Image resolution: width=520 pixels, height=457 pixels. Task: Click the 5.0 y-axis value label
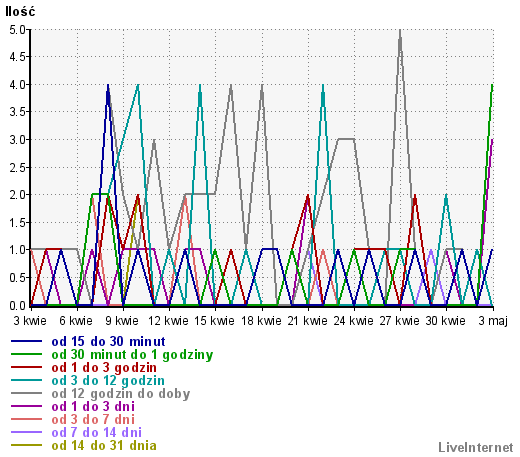pos(17,30)
